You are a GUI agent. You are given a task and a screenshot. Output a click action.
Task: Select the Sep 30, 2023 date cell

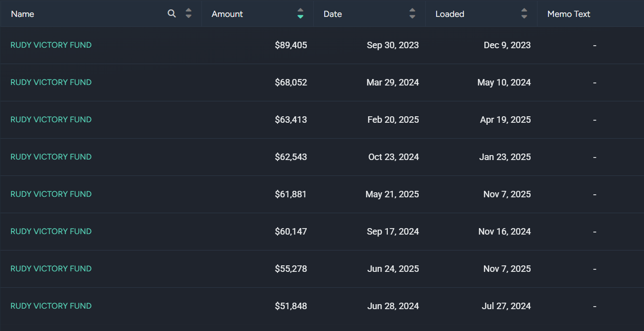(x=392, y=45)
